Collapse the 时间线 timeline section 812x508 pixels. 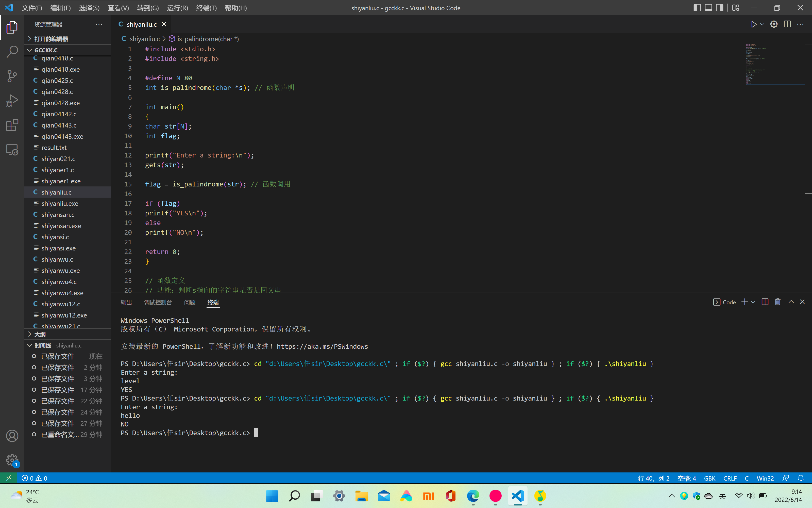pyautogui.click(x=67, y=345)
